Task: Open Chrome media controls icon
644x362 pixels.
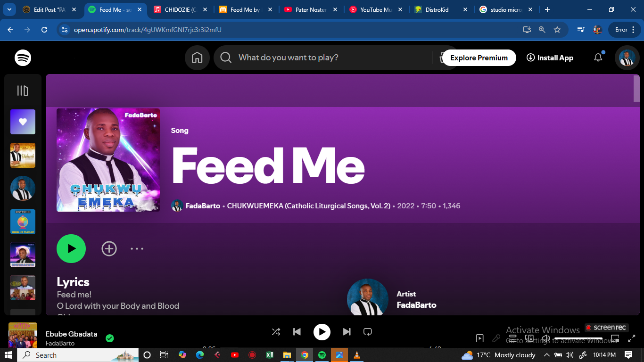Action: pyautogui.click(x=581, y=30)
